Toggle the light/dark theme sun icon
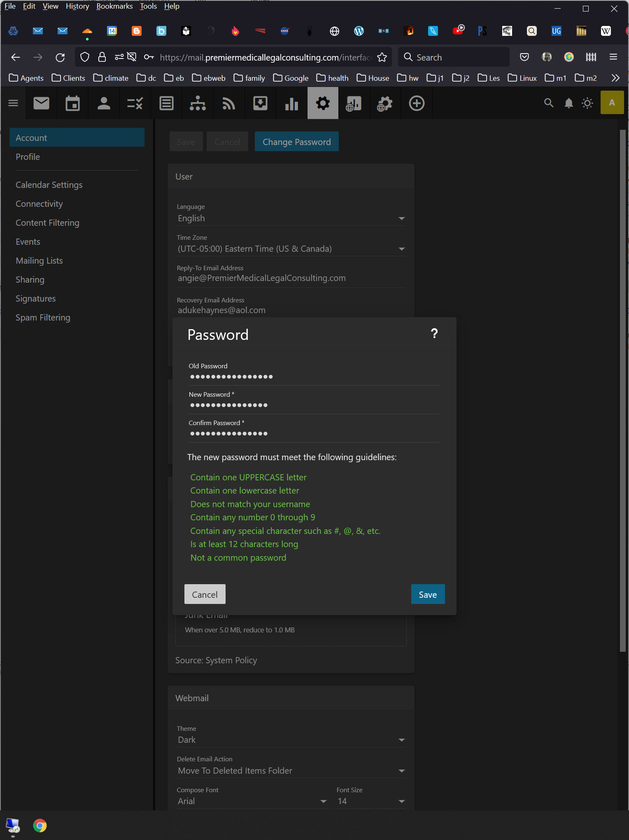This screenshot has height=840, width=629. (x=587, y=103)
